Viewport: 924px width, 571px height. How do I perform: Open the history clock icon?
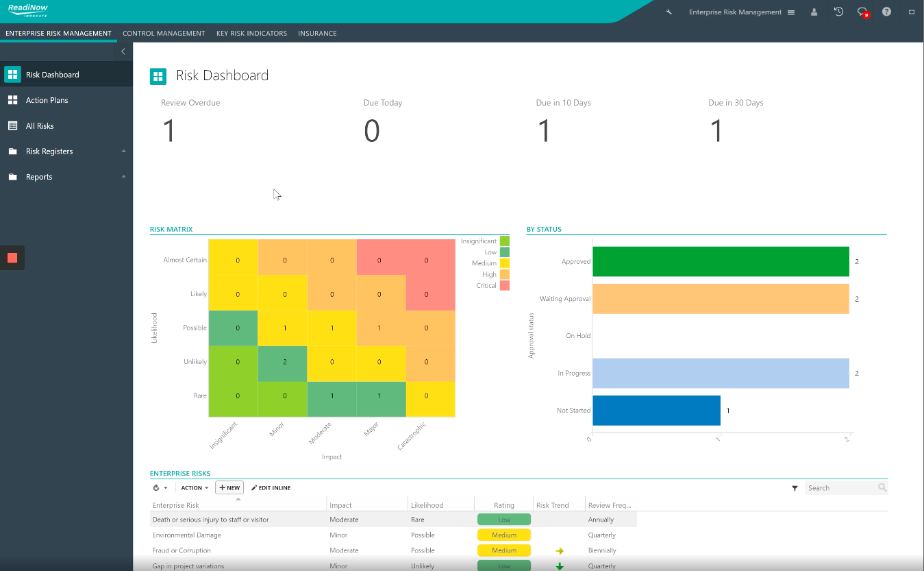coord(838,12)
